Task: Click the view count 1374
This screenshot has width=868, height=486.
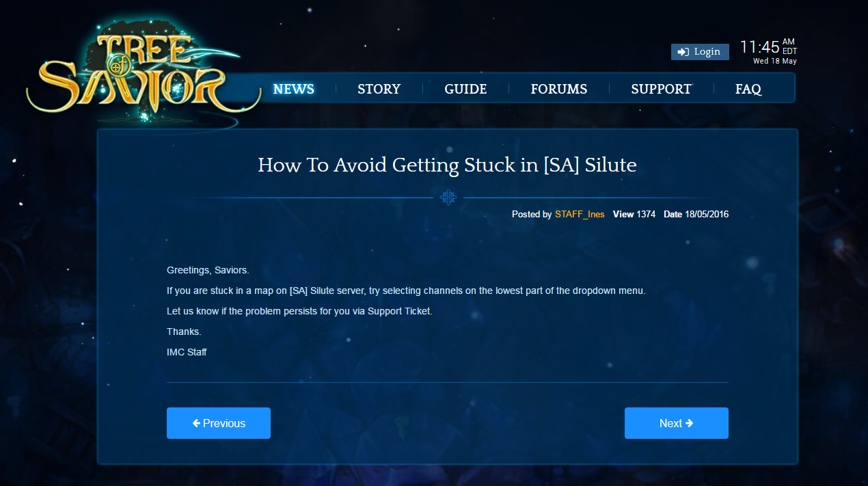Action: tap(646, 214)
